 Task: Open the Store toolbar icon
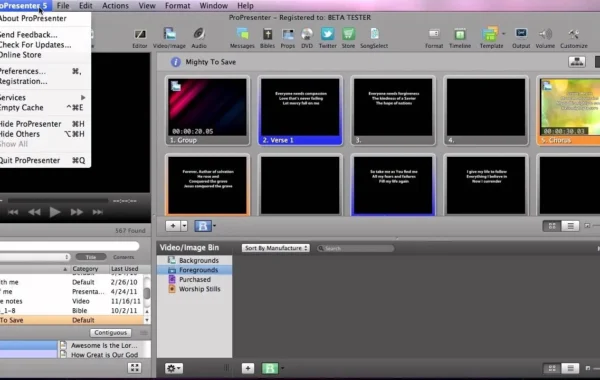pyautogui.click(x=348, y=38)
